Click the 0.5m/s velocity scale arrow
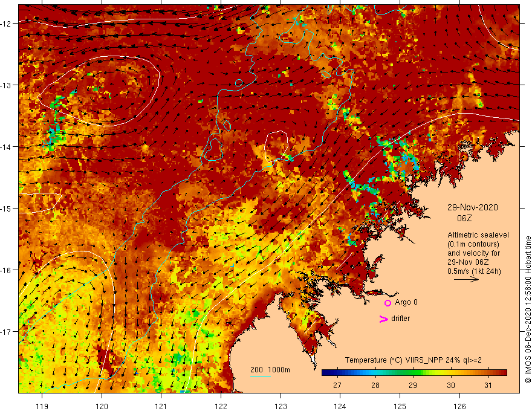The width and height of the screenshot is (532, 411). coord(466,279)
